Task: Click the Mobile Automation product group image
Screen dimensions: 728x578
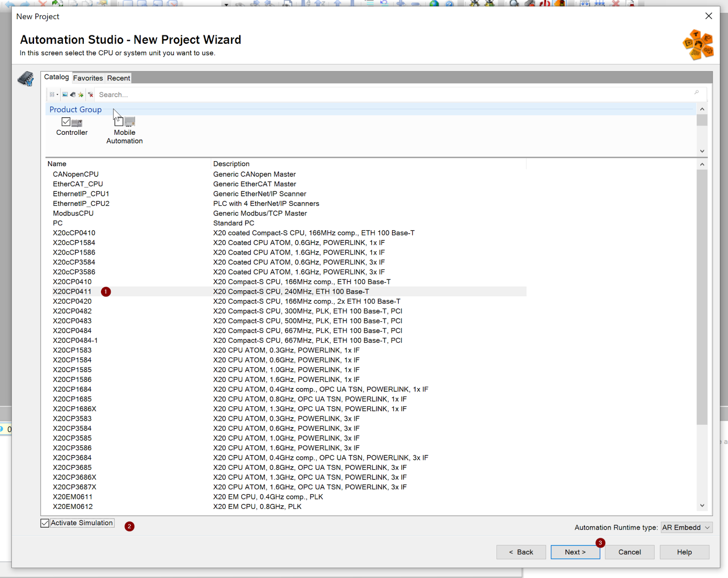Action: click(x=130, y=122)
